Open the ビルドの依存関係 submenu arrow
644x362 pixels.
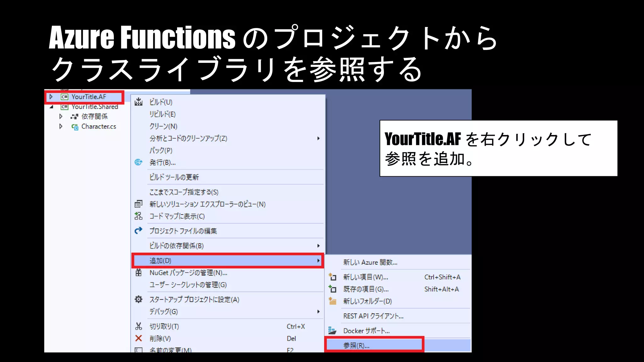[319, 246]
